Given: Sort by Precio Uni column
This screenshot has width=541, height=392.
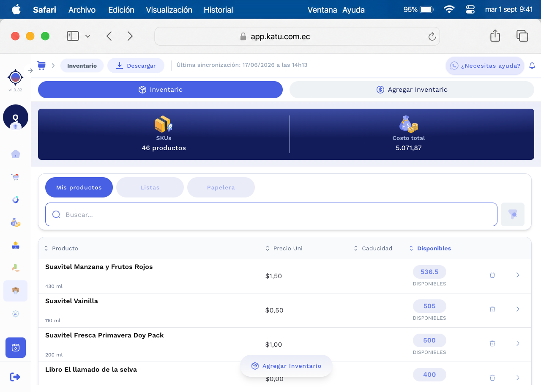Looking at the screenshot, I should point(284,248).
